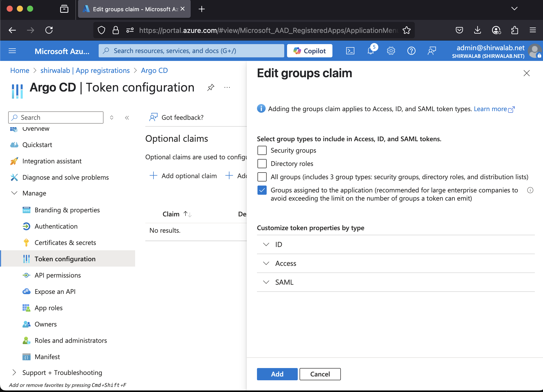Reload the browser page
This screenshot has height=392, width=543.
(x=49, y=30)
